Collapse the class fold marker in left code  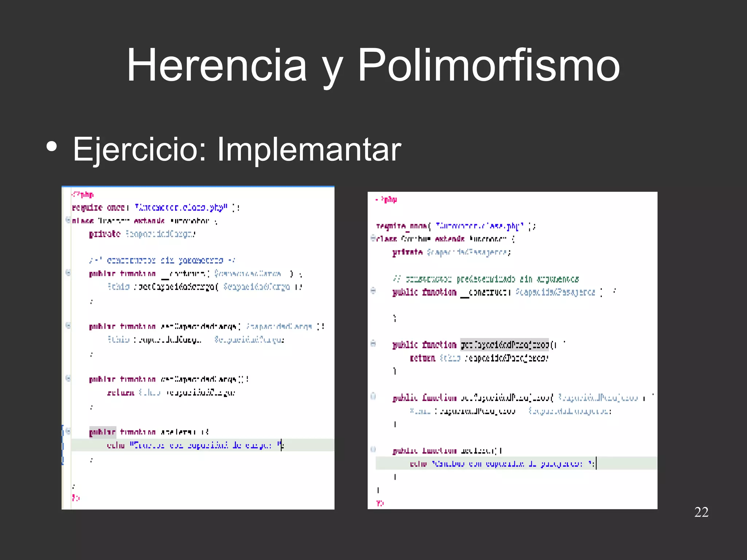click(68, 220)
